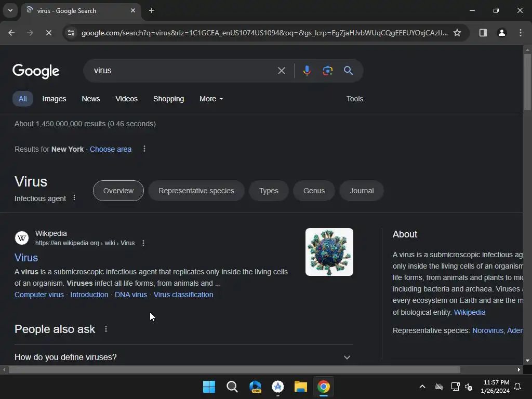The width and height of the screenshot is (532, 399).
Task: Open the DNA virus sublink
Action: 130,295
